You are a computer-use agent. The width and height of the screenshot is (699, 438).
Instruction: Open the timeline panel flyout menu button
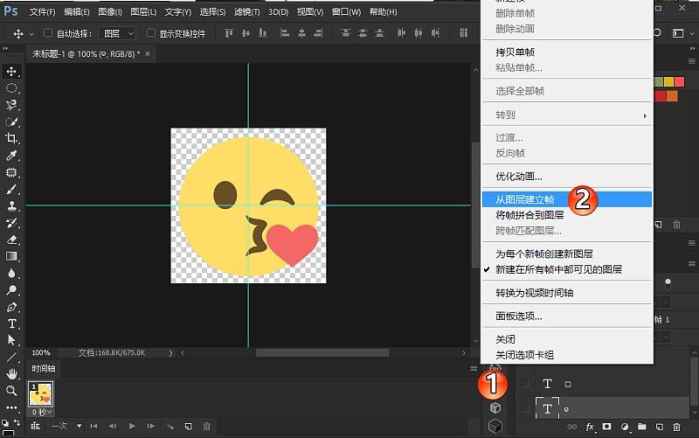click(x=473, y=368)
